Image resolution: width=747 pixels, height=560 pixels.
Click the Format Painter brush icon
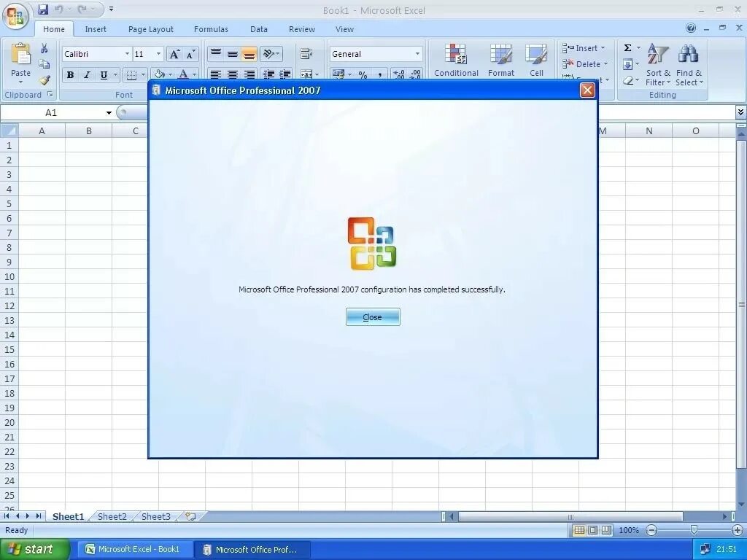pos(44,80)
